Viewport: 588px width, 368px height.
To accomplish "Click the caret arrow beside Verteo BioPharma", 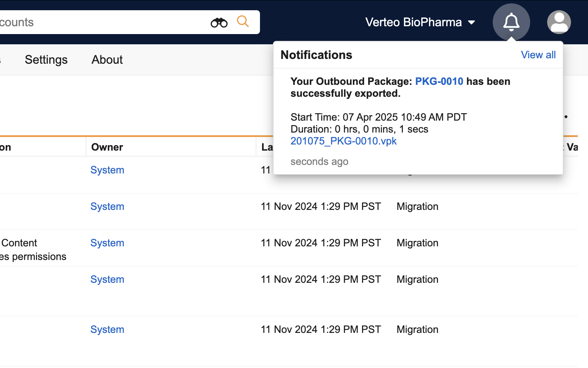I will coord(471,22).
